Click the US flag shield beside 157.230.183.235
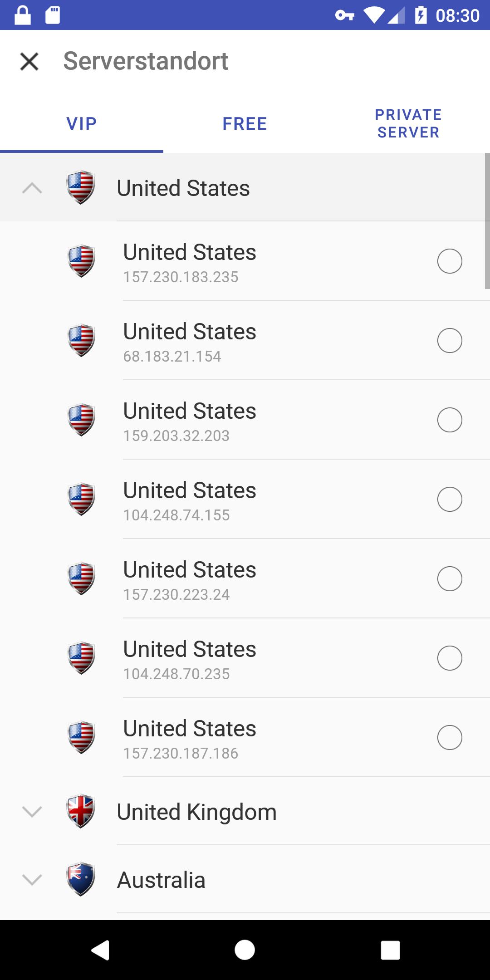The height and width of the screenshot is (980, 490). pyautogui.click(x=81, y=261)
